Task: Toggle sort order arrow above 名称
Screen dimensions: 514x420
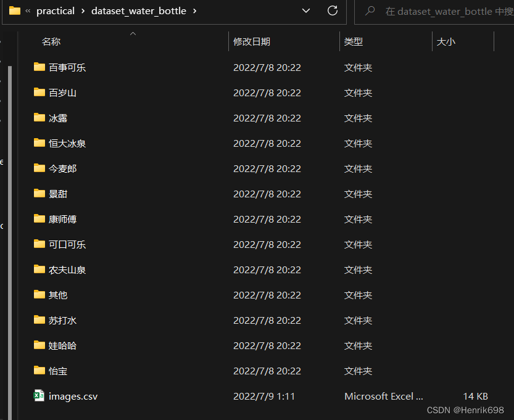Action: point(133,34)
